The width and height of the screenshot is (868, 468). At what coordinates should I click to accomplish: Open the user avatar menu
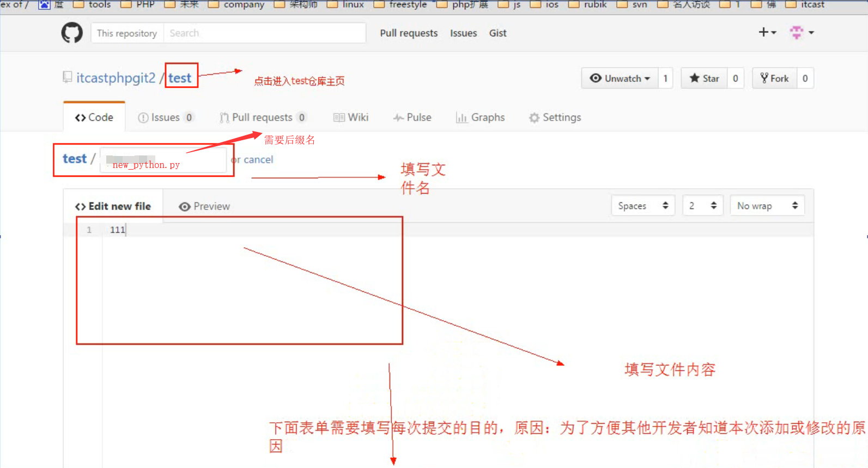[x=802, y=33]
